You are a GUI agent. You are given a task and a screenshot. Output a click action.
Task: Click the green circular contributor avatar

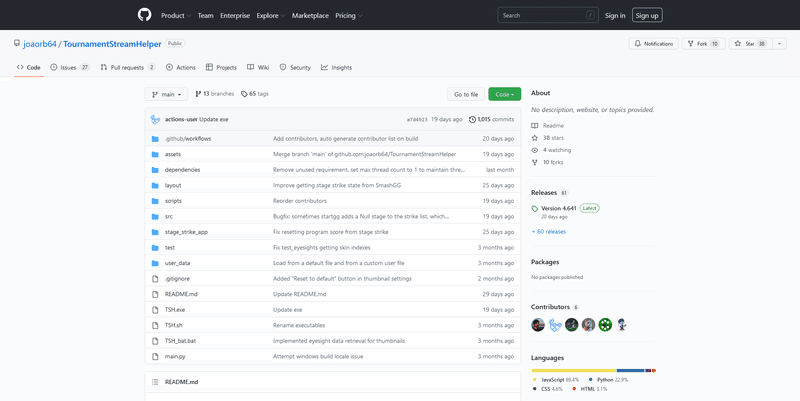pos(605,324)
